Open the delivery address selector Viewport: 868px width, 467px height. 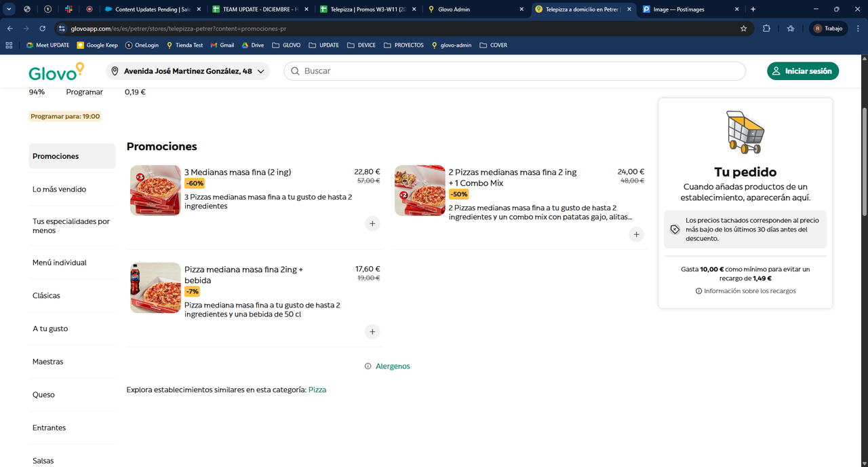[x=188, y=71]
